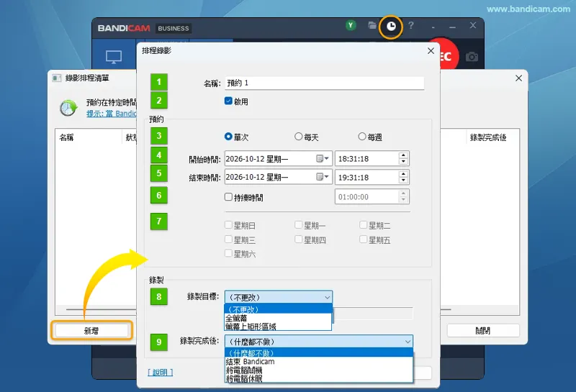
Task: Open the scheduled recording clock icon
Action: coord(391,27)
